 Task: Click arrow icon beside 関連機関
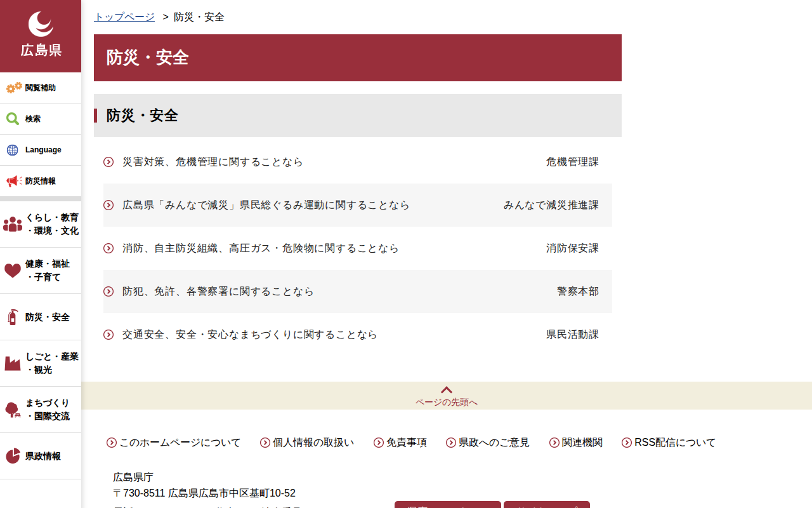pyautogui.click(x=554, y=443)
